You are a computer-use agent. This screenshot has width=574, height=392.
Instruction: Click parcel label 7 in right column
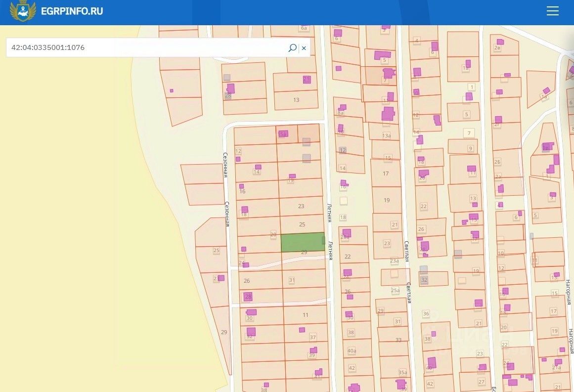tap(469, 133)
